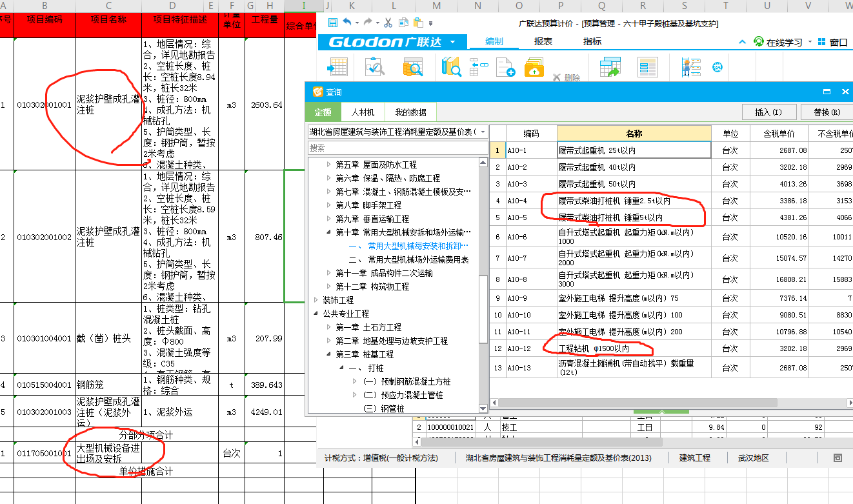Image resolution: width=853 pixels, height=504 pixels.
Task: Open the 湖北省房屋建筑 quota library dropdown
Action: pyautogui.click(x=483, y=132)
